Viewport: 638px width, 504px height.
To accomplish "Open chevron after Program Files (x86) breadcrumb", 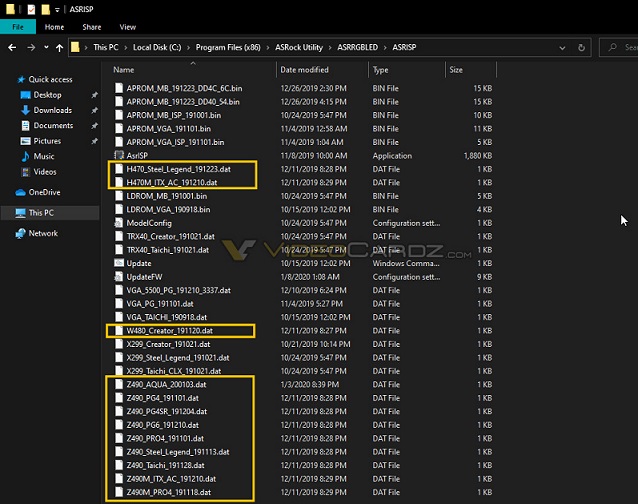I will (268, 48).
